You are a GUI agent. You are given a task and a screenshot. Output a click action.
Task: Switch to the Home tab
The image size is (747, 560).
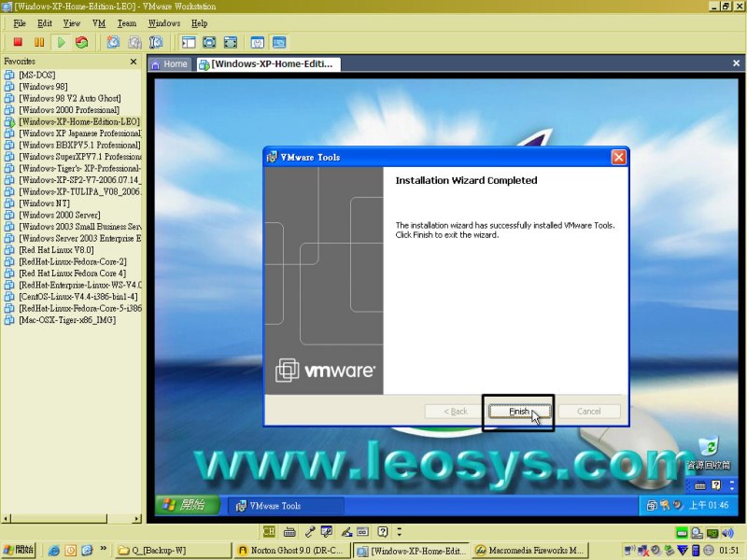(170, 64)
